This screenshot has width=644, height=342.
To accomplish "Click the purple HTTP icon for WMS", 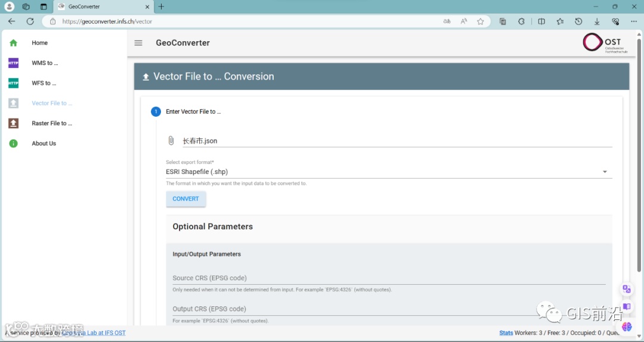I will click(x=13, y=63).
